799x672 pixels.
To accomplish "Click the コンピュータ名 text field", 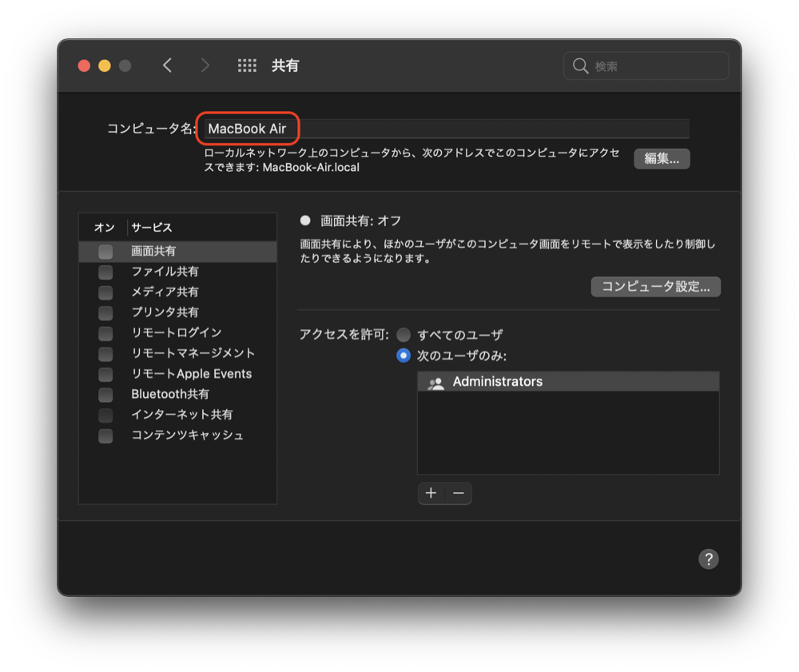I will [447, 129].
